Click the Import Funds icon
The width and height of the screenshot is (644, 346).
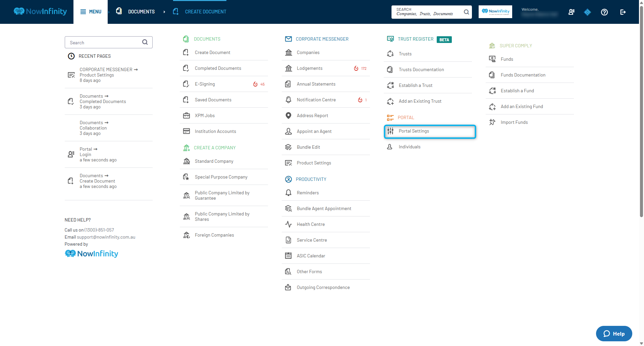pyautogui.click(x=492, y=122)
